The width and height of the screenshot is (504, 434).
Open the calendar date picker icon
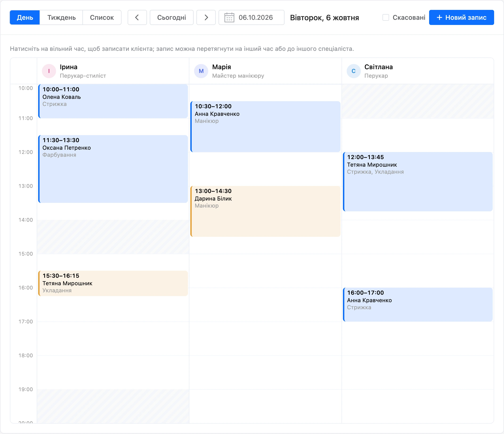[229, 17]
